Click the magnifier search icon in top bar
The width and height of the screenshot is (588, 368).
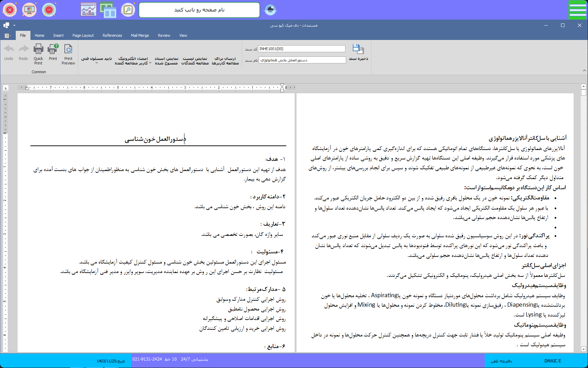point(128,10)
